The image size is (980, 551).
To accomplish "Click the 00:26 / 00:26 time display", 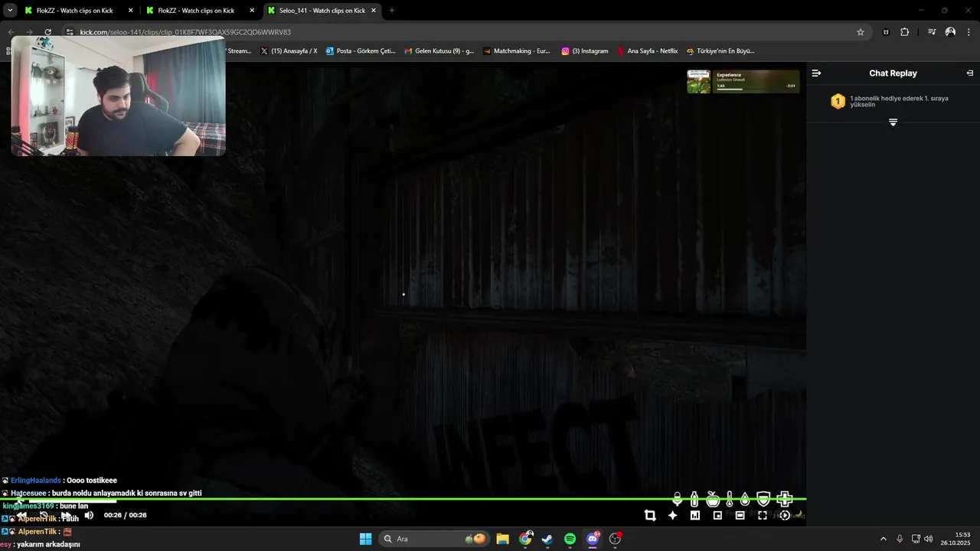I will coord(126,515).
